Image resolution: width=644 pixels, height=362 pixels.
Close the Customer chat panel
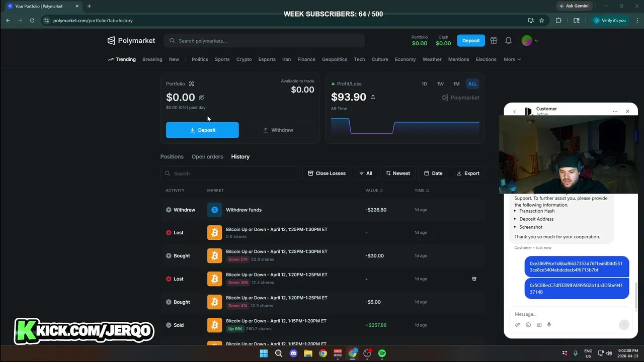click(x=627, y=112)
